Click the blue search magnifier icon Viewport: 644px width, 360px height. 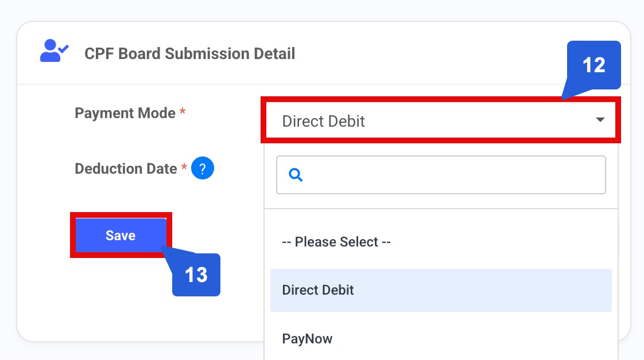click(295, 175)
